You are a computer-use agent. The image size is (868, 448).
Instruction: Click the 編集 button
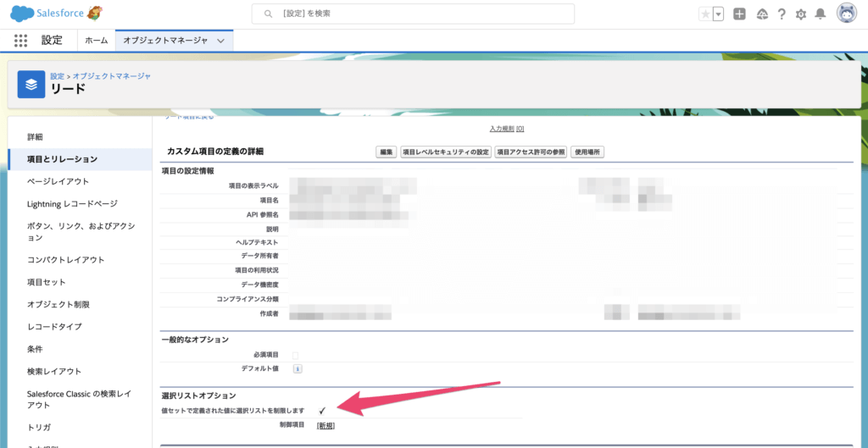[x=386, y=152]
